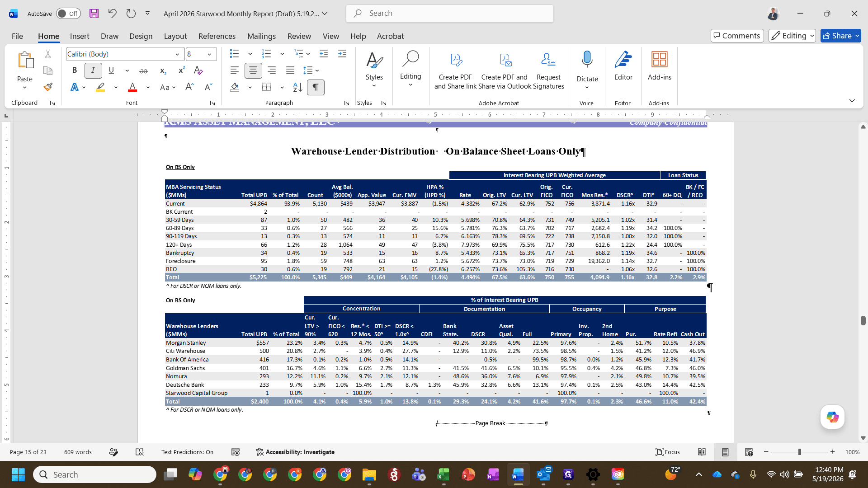Align text to the right
The image size is (868, 488).
(272, 70)
